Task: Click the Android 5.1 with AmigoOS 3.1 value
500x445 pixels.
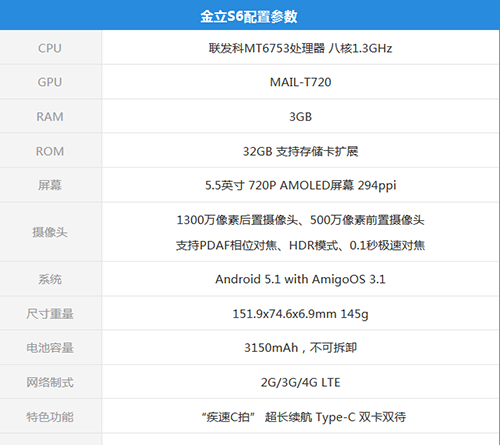Action: pos(300,279)
